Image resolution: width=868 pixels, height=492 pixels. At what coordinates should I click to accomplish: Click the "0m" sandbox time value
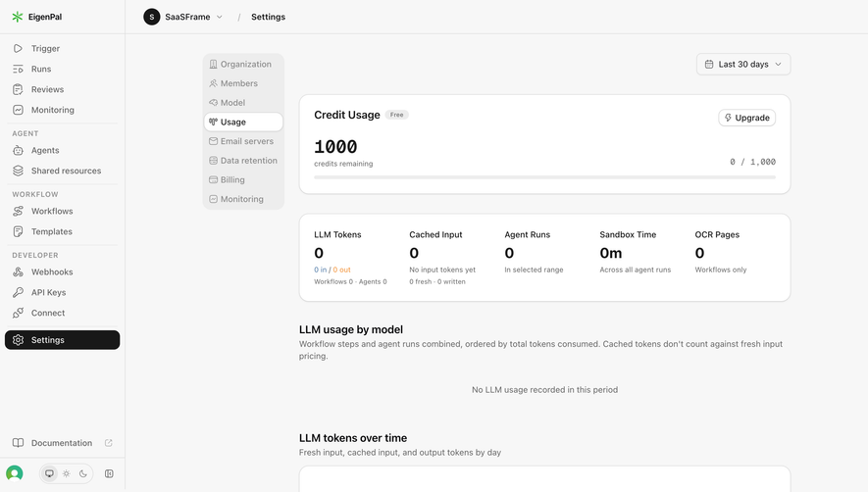pos(611,253)
